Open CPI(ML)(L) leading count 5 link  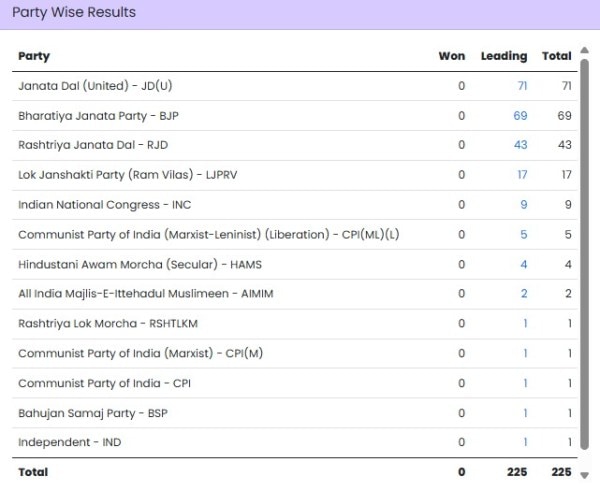click(x=523, y=234)
